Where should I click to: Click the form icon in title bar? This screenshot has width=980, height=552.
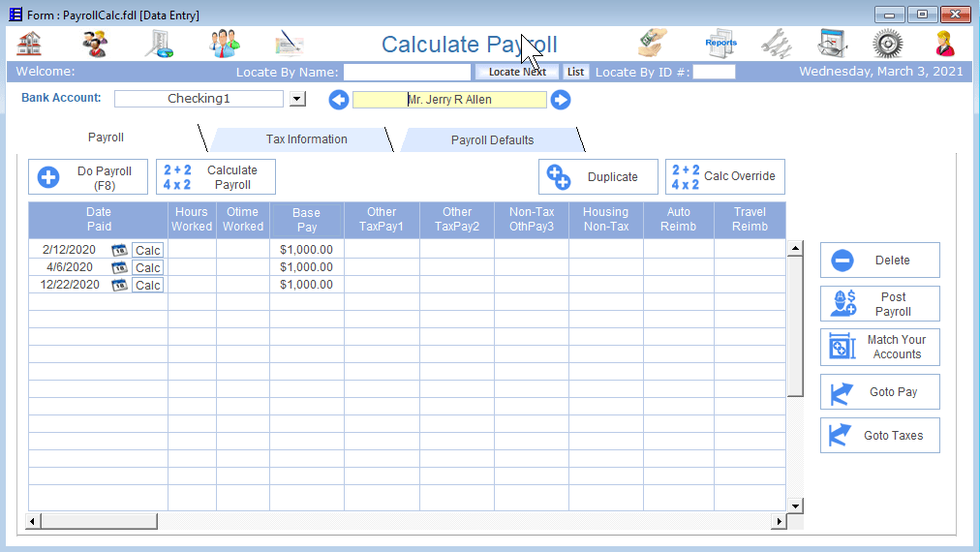tap(15, 15)
